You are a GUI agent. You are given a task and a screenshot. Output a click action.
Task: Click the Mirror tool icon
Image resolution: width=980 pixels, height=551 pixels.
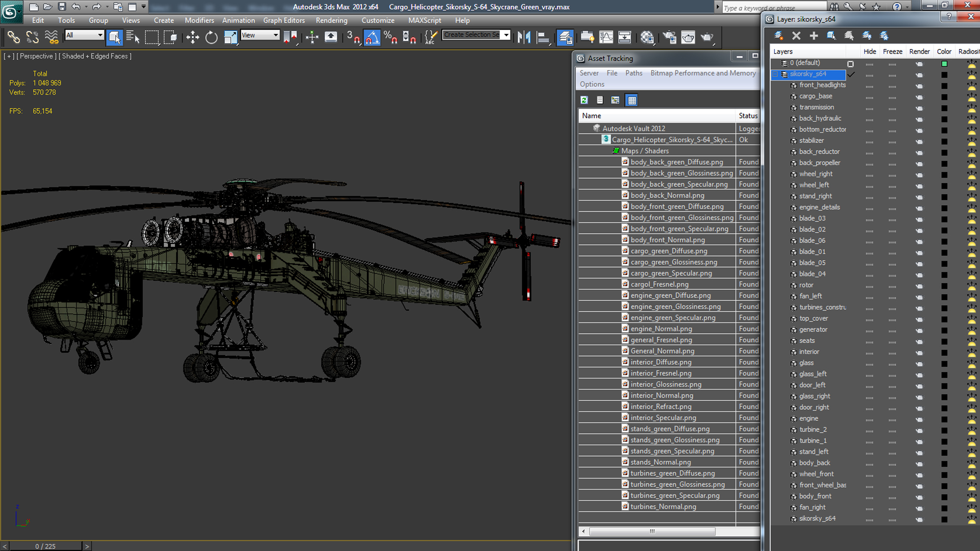[524, 37]
